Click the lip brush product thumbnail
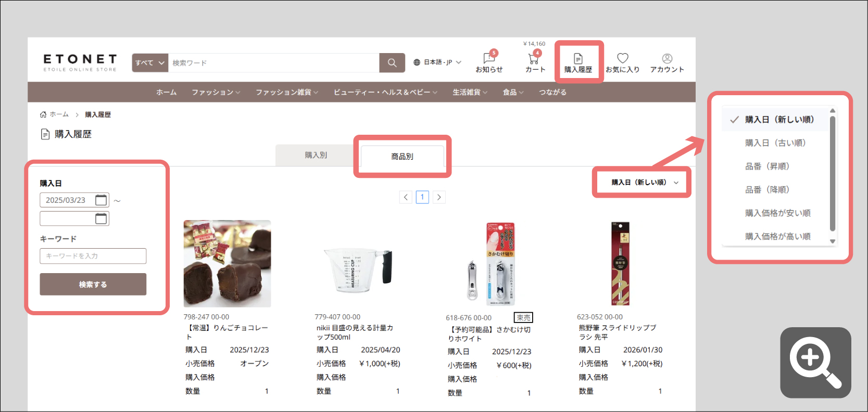 [x=621, y=264]
